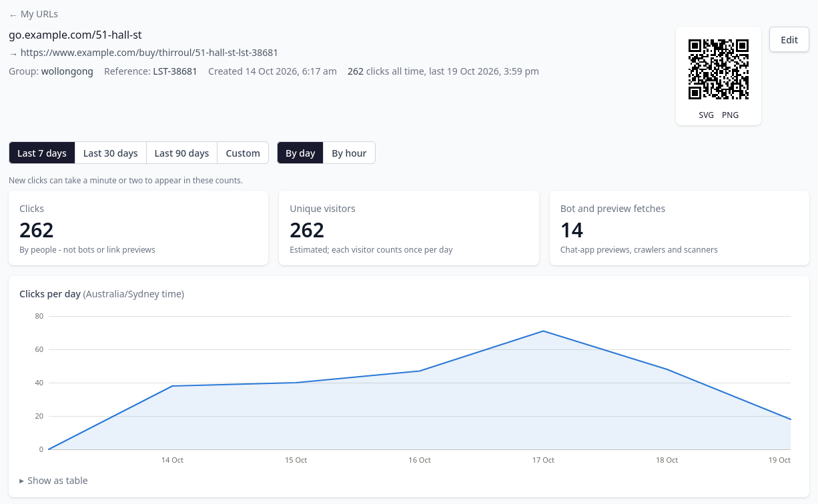Open the Edit button

789,39
